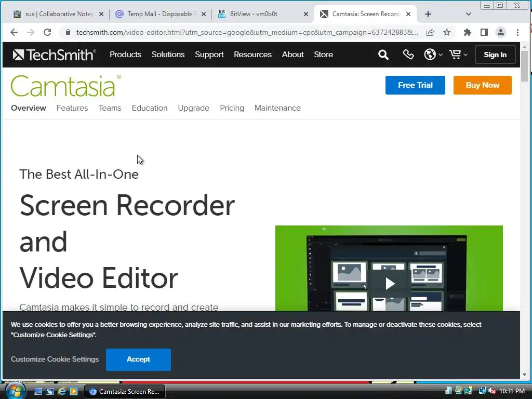
Task: View site security lock info
Action: tap(68, 32)
